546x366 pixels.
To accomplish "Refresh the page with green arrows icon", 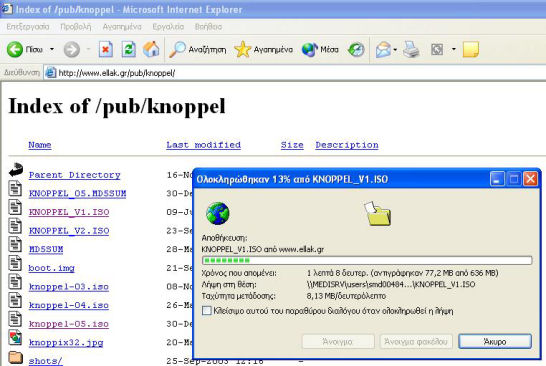I will pyautogui.click(x=128, y=49).
